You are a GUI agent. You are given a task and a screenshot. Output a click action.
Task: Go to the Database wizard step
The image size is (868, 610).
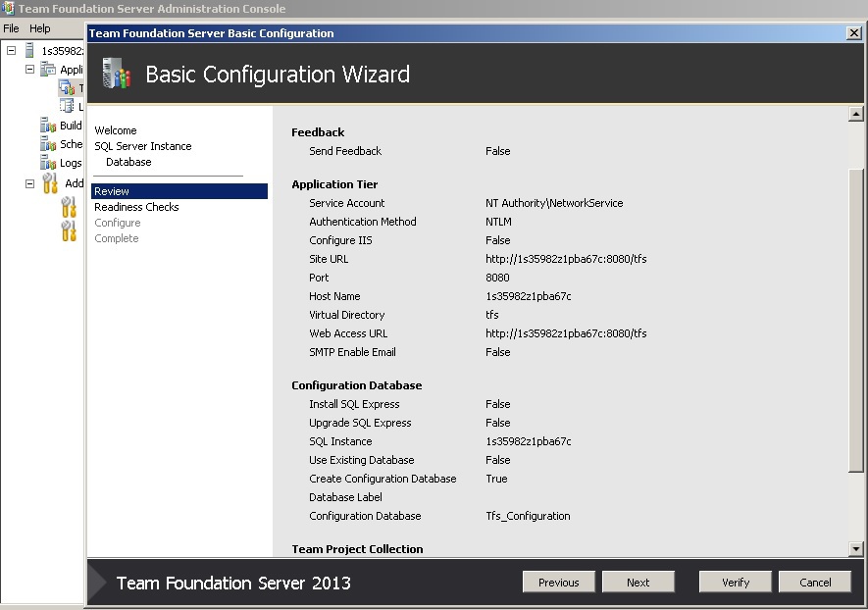(x=128, y=162)
